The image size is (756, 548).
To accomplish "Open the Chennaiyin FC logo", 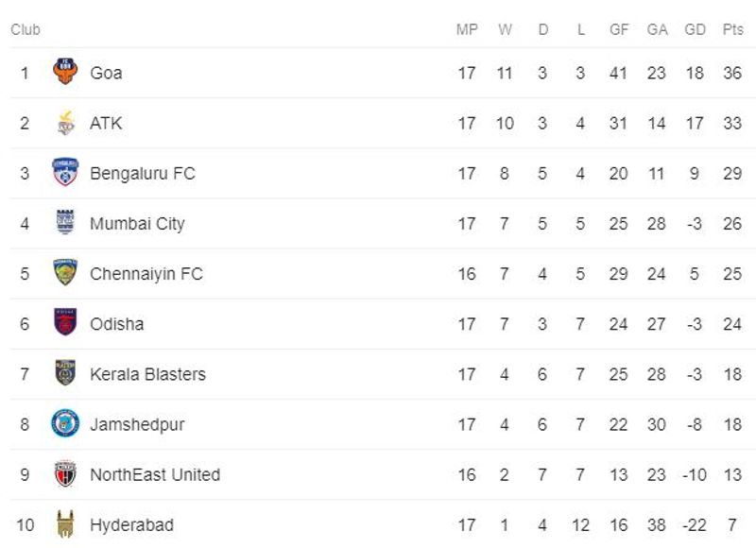I will point(65,273).
